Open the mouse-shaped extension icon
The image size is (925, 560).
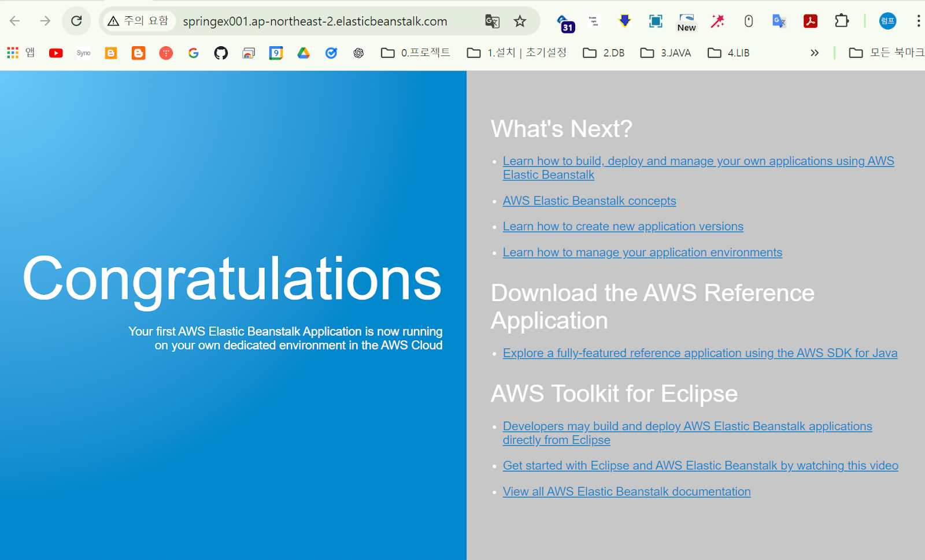[749, 21]
